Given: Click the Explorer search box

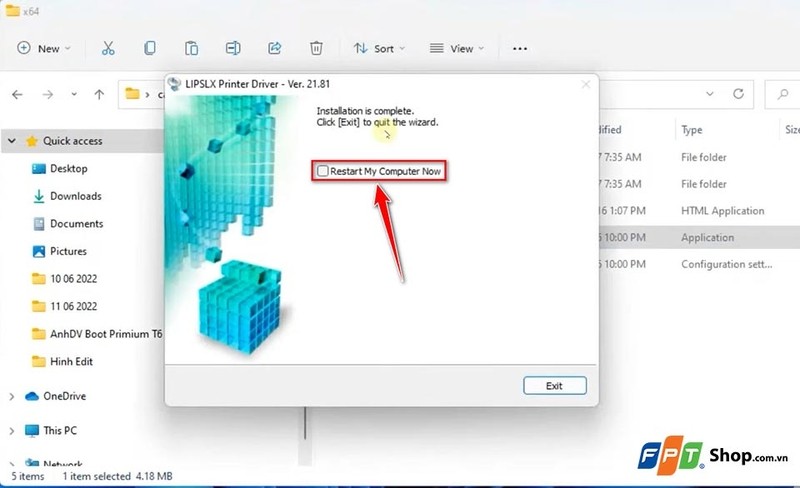Looking at the screenshot, I should 782,94.
